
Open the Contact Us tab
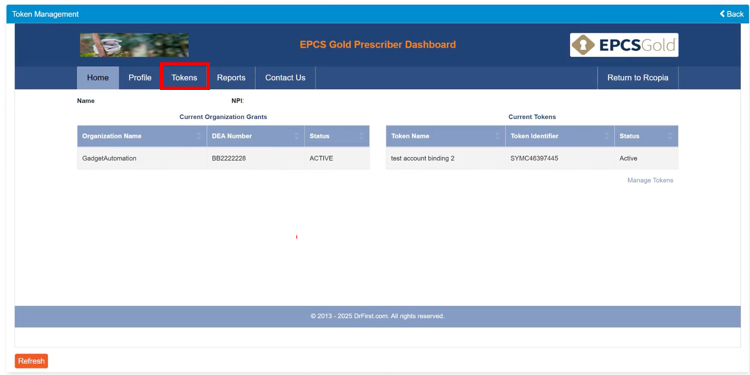tap(285, 77)
